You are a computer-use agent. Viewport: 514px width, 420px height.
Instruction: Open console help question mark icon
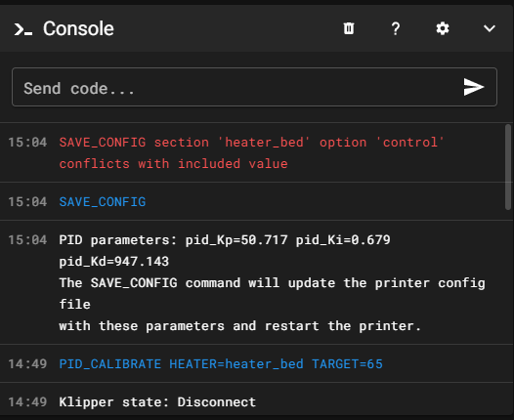point(396,28)
